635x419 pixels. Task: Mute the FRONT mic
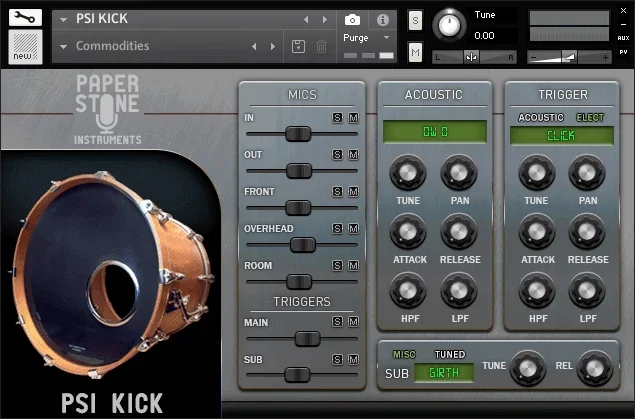click(354, 191)
